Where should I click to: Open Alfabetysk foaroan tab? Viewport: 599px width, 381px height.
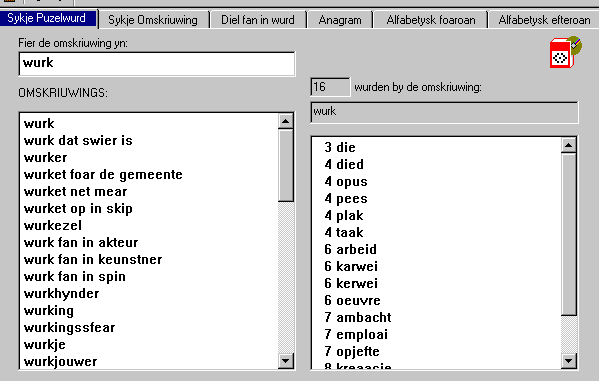coord(431,20)
